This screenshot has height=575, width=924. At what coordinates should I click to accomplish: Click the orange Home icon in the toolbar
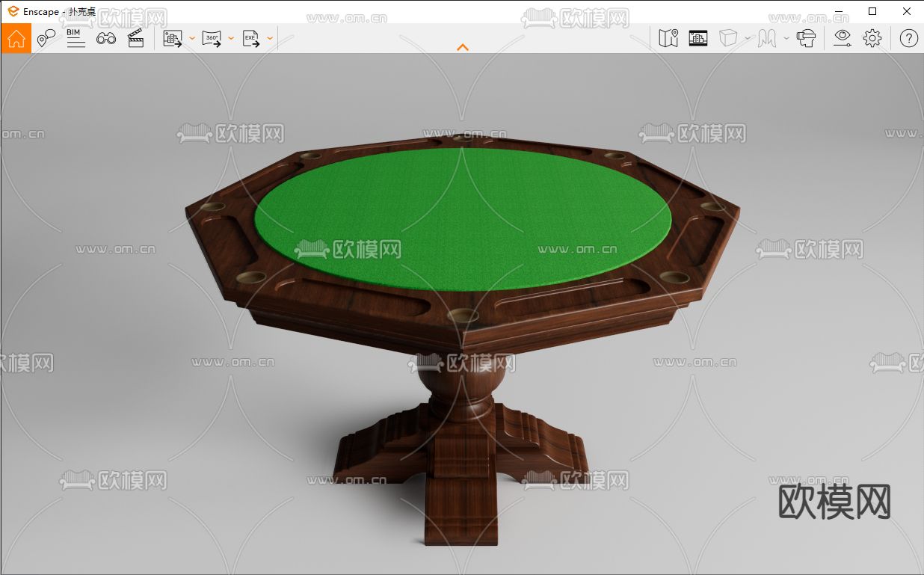point(16,38)
